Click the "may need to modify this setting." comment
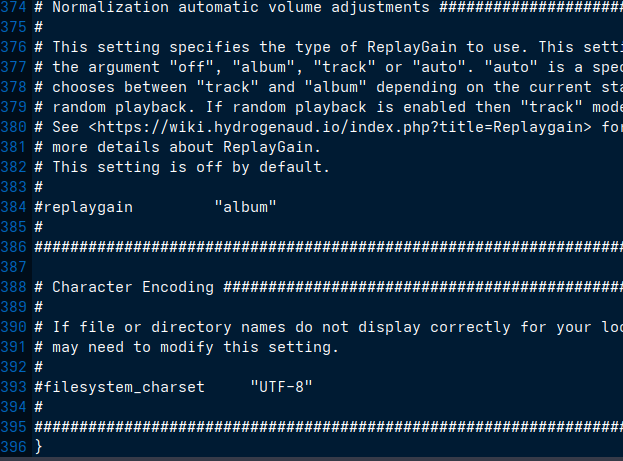 195,347
